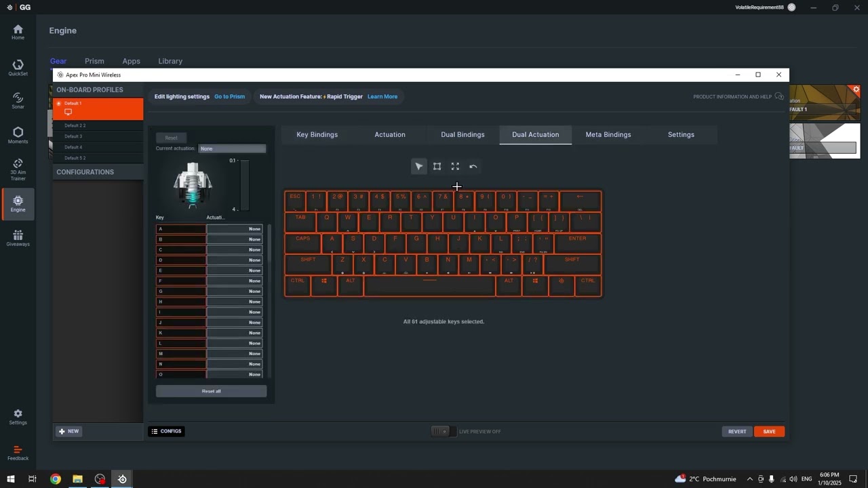The width and height of the screenshot is (868, 488).
Task: Click the undo selection arrow icon
Action: tap(473, 167)
